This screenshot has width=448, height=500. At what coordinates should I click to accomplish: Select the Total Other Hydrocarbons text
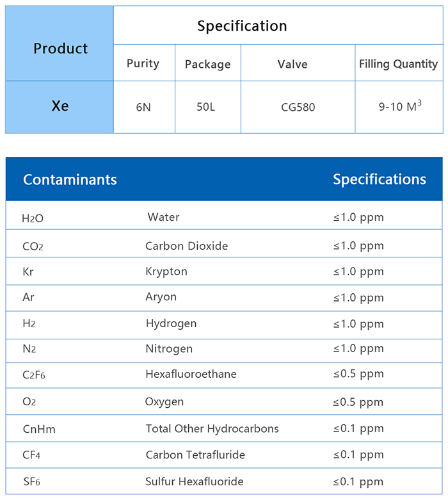coord(212,428)
